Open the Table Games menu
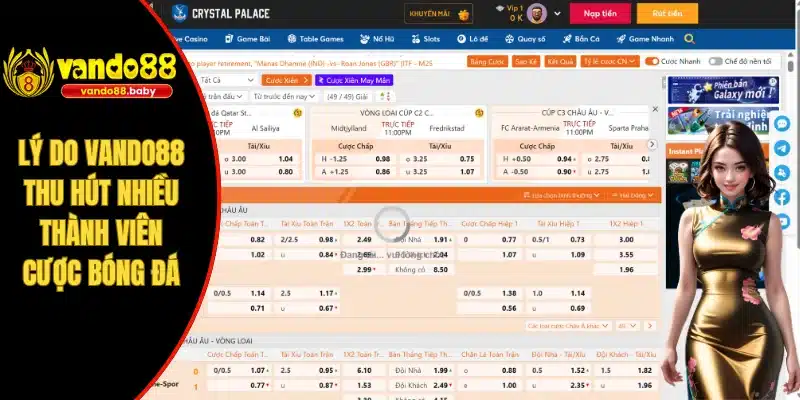The image size is (800, 400). tap(315, 39)
